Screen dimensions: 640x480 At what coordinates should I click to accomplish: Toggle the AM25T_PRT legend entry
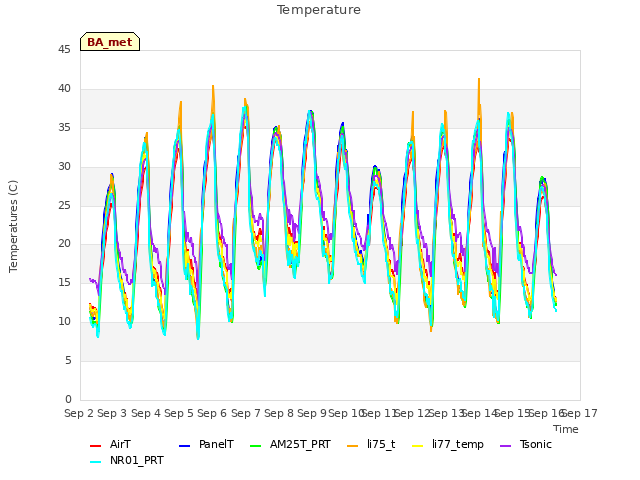coord(290,444)
